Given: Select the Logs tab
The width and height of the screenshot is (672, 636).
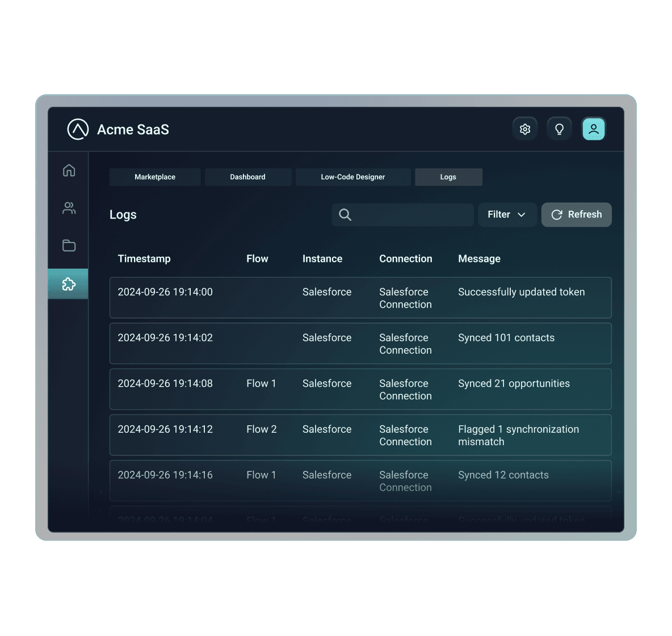Looking at the screenshot, I should click(x=448, y=177).
